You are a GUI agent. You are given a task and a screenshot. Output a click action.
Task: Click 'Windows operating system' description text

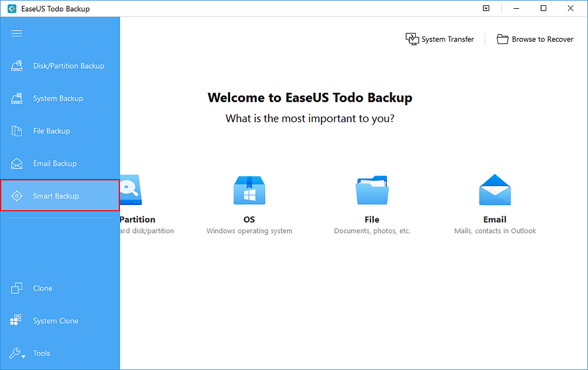pos(249,231)
